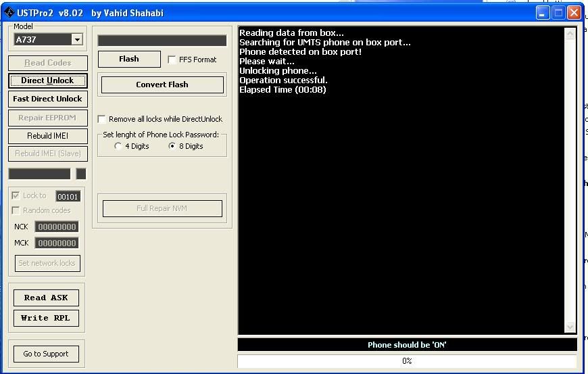Click the Flash button
588x374 pixels.
point(129,59)
